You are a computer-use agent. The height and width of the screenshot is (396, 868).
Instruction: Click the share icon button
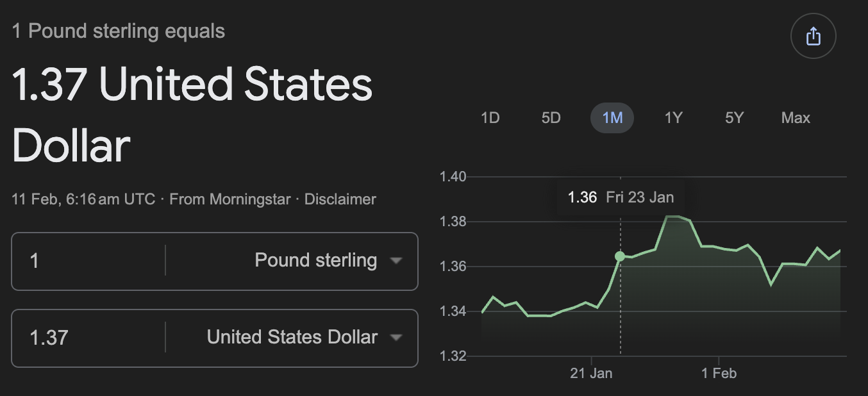point(813,36)
